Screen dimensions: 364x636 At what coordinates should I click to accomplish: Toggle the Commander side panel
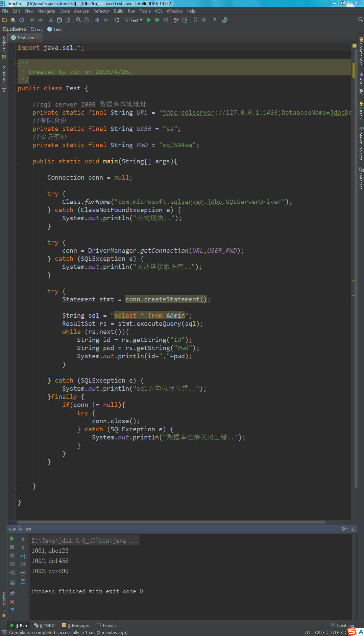pyautogui.click(x=361, y=51)
